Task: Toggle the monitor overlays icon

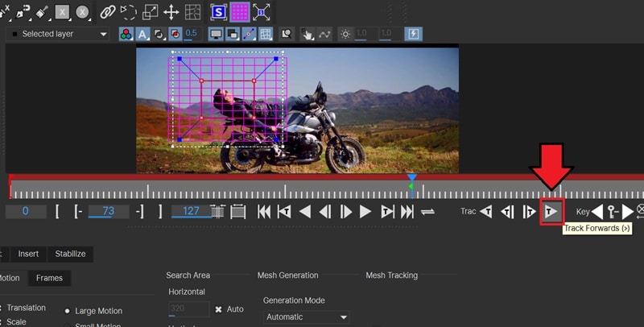Action: coord(216,34)
